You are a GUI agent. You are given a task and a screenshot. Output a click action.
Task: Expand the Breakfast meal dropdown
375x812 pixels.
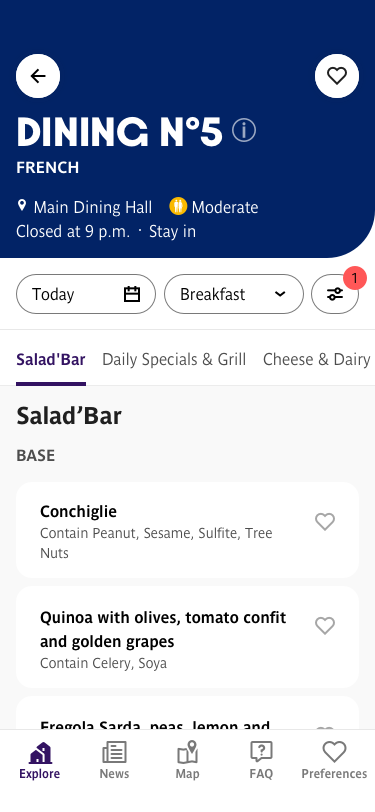234,294
